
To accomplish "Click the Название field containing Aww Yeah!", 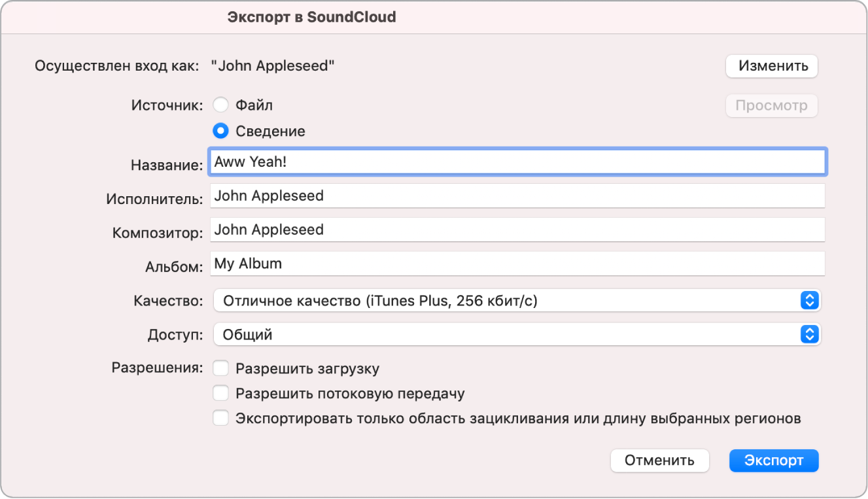I will [517, 162].
